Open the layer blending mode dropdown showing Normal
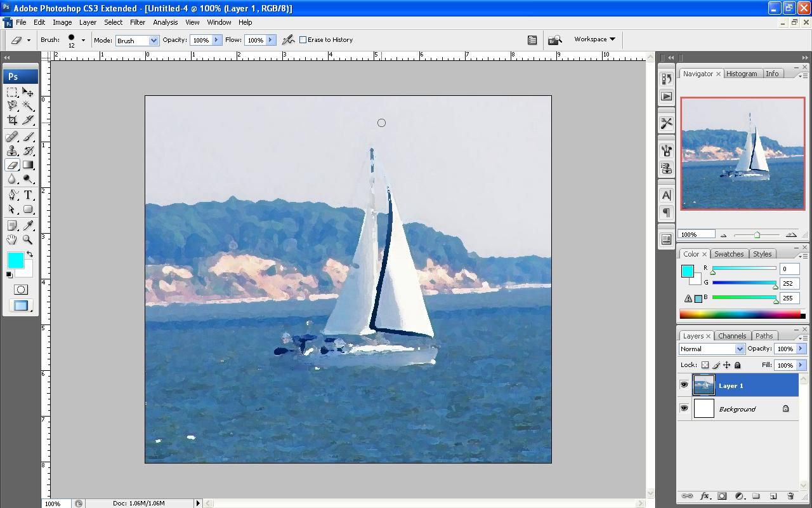 point(711,349)
